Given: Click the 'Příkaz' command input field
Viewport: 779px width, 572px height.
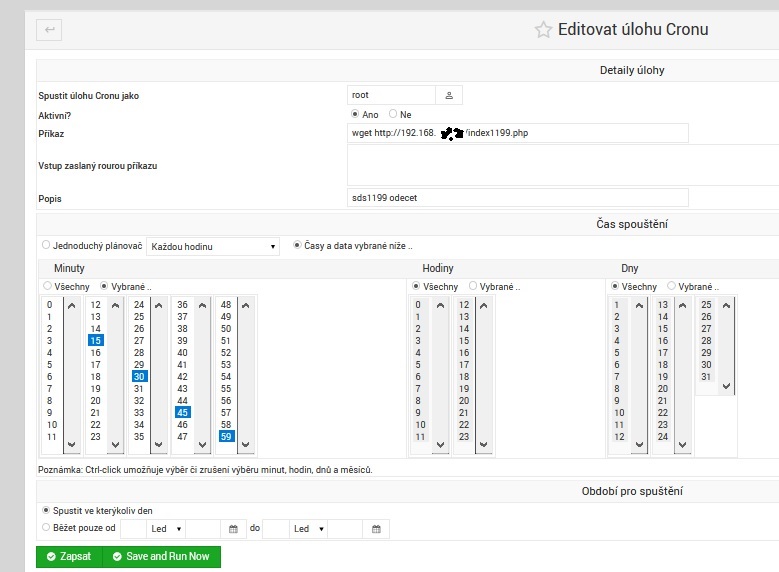Looking at the screenshot, I should [518, 133].
